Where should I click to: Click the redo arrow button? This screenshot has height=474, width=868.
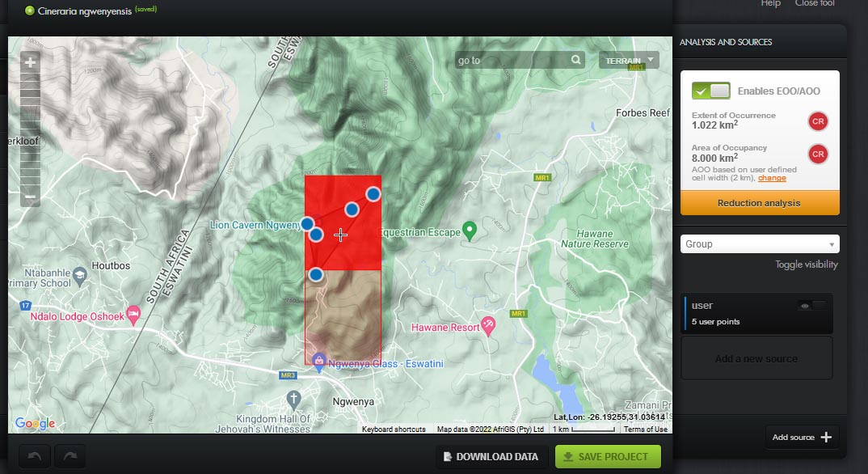pyautogui.click(x=70, y=457)
